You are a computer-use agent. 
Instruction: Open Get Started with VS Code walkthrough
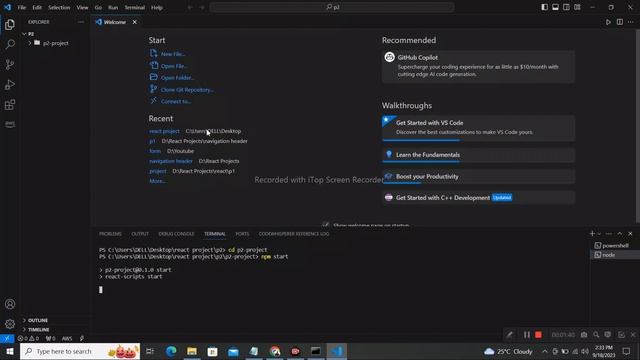478,128
